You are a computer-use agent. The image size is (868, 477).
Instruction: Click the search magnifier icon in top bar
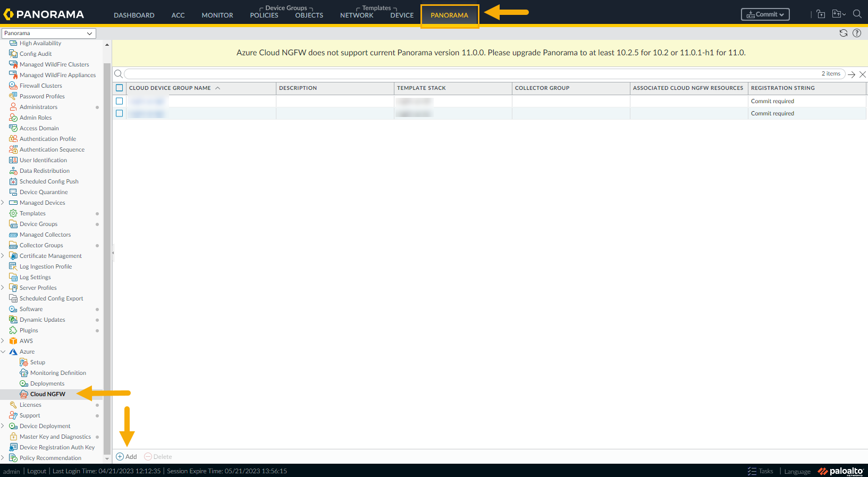[x=857, y=14]
